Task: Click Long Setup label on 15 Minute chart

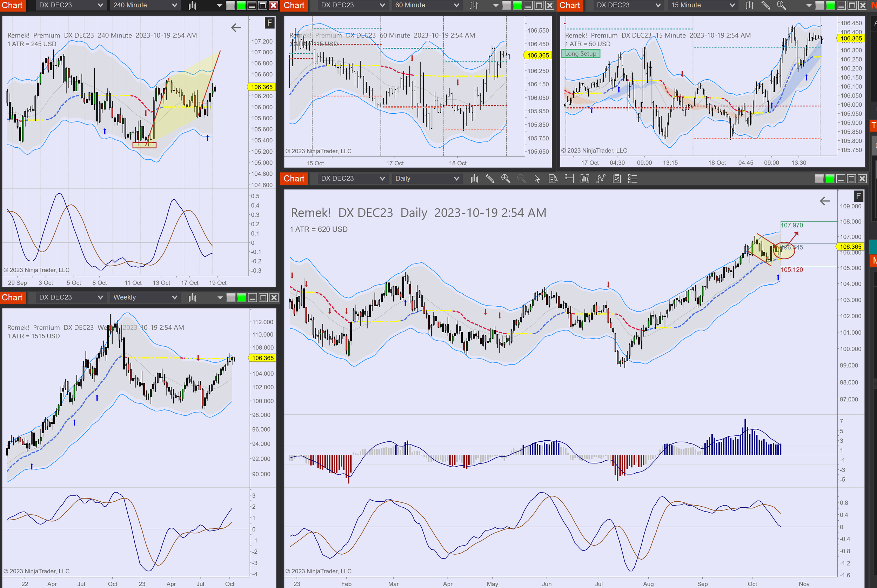Action: (581, 54)
